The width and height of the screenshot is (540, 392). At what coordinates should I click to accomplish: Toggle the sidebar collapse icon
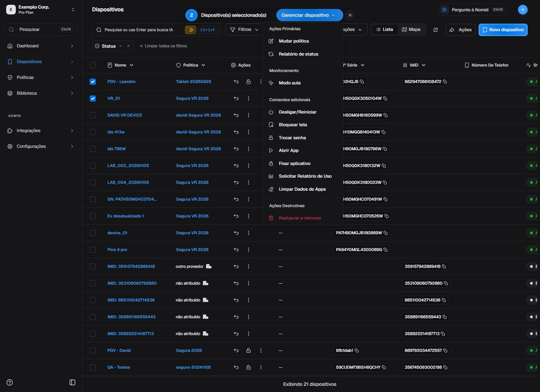click(x=72, y=382)
